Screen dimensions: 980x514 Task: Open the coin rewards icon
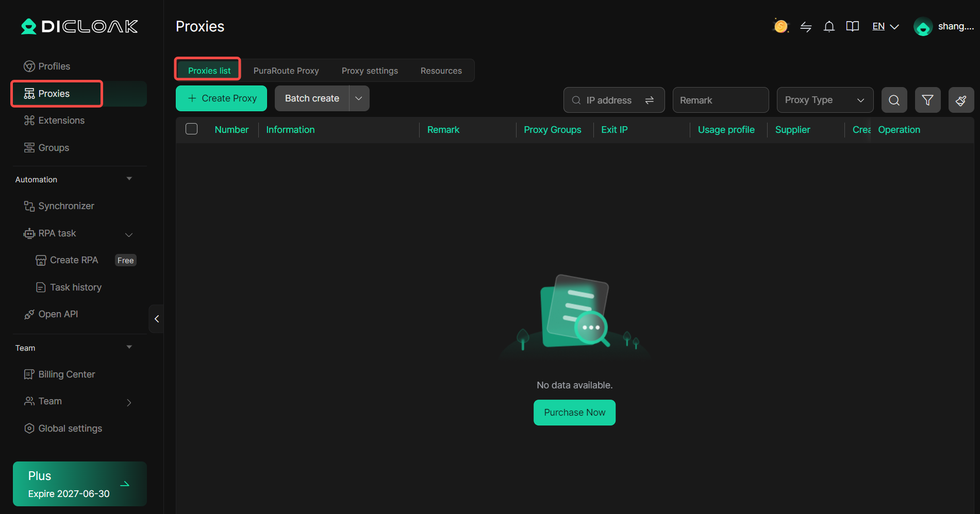[x=780, y=26]
